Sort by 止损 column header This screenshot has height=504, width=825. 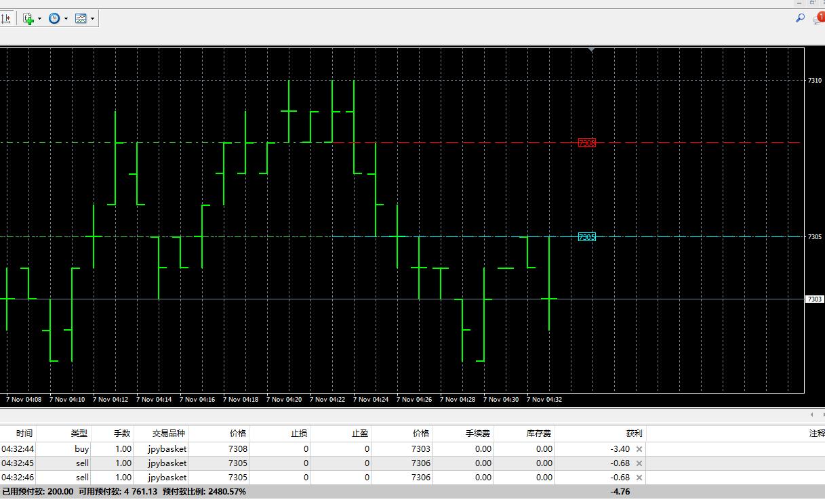280,434
